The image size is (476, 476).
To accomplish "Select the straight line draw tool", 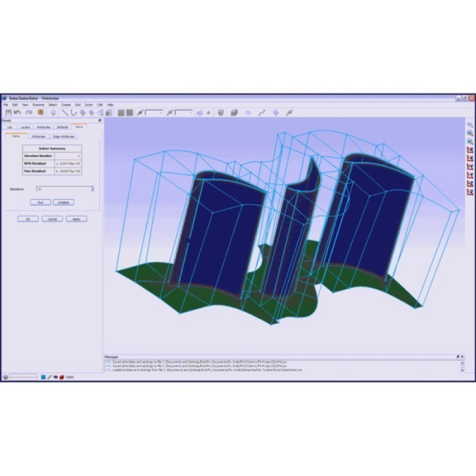I will 65,113.
